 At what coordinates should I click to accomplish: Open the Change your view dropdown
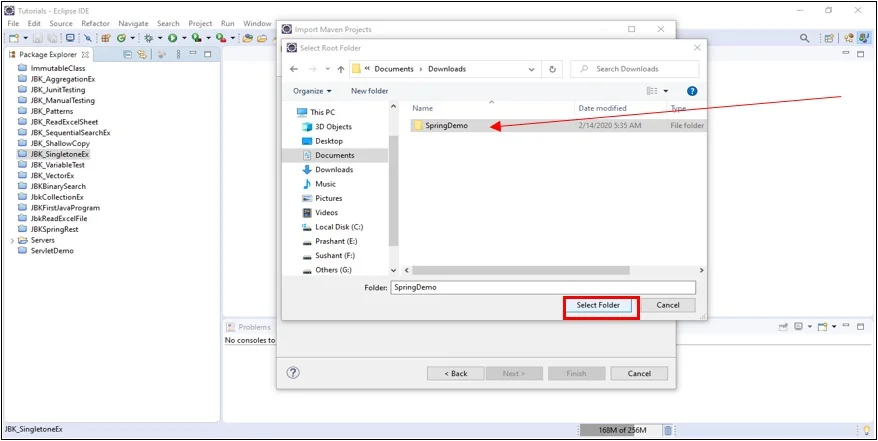[x=666, y=91]
